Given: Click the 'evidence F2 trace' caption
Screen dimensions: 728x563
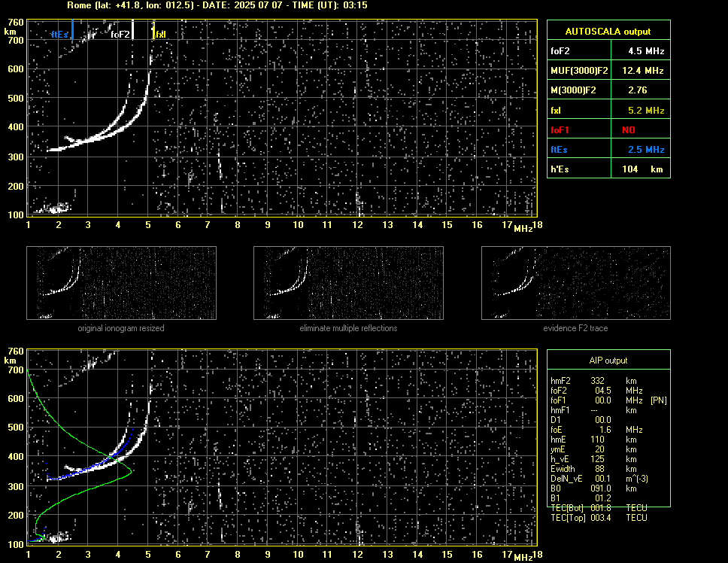Looking at the screenshot, I should coord(575,328).
